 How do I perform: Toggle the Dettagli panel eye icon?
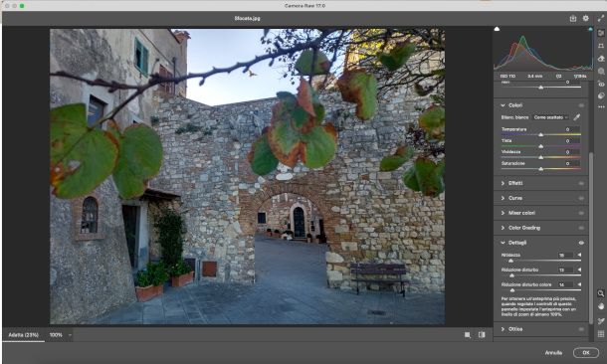(x=581, y=243)
